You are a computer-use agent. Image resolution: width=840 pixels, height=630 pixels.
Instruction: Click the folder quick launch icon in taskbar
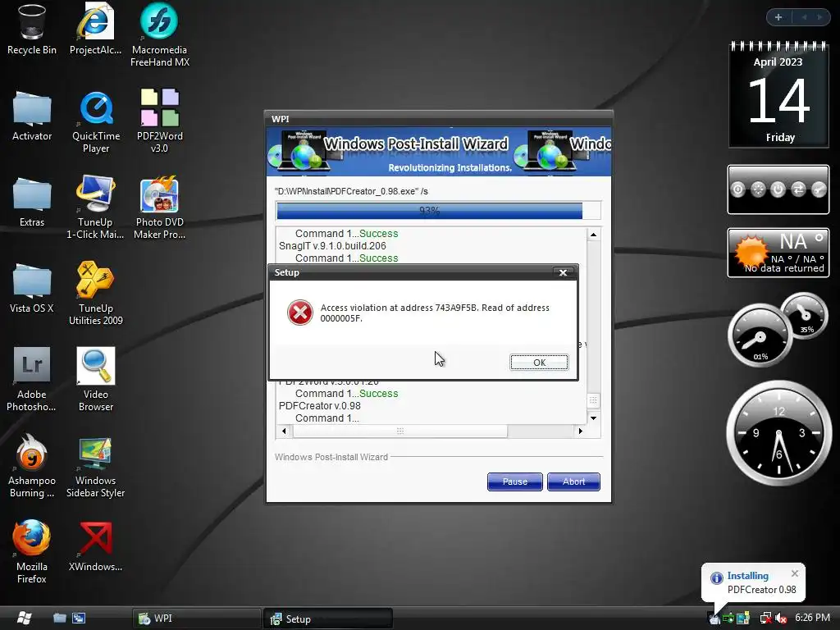(x=59, y=619)
